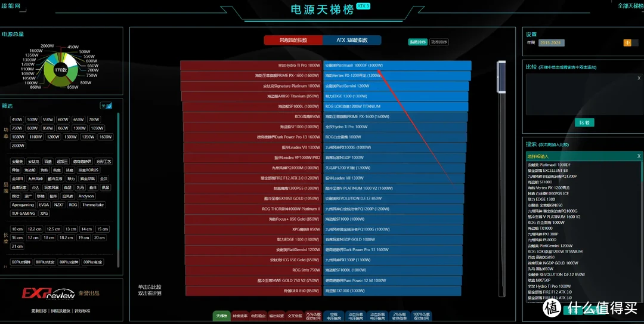The width and height of the screenshot is (644, 324).
Task: Toggle the EVGA brand filter chip
Action: 44,205
